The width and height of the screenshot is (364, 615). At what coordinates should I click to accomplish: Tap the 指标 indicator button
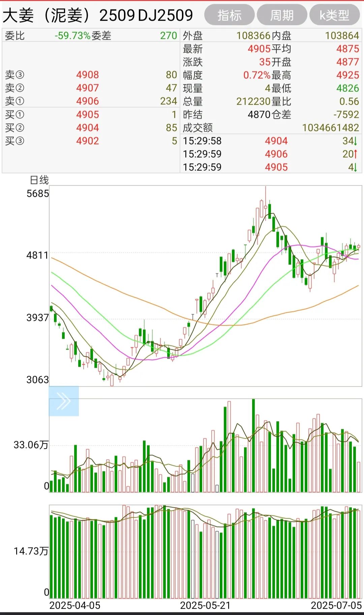(229, 15)
